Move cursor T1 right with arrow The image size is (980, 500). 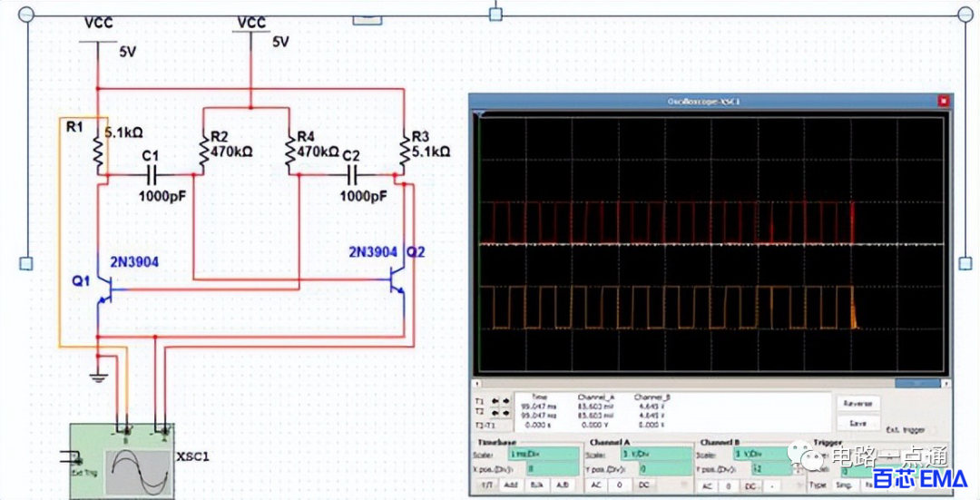[506, 400]
